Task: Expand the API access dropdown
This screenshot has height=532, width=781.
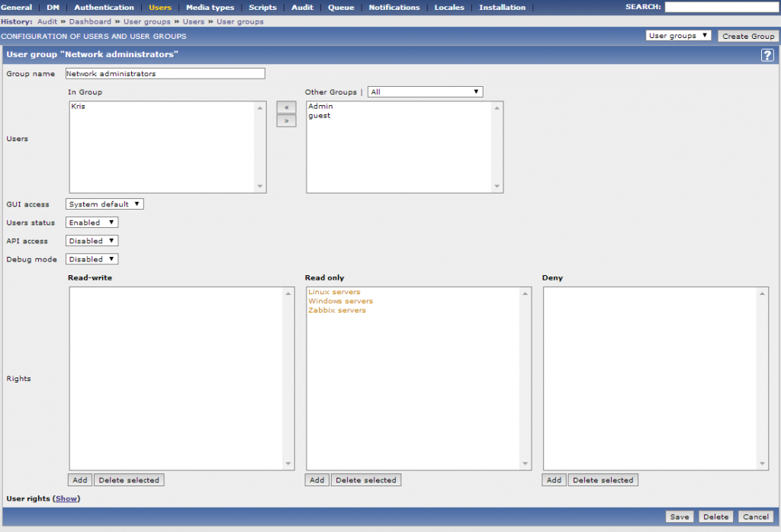Action: coord(92,241)
